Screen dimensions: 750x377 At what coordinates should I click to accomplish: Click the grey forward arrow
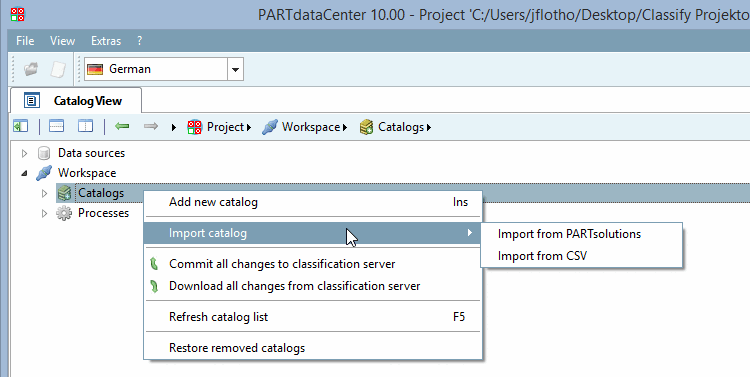tap(151, 127)
